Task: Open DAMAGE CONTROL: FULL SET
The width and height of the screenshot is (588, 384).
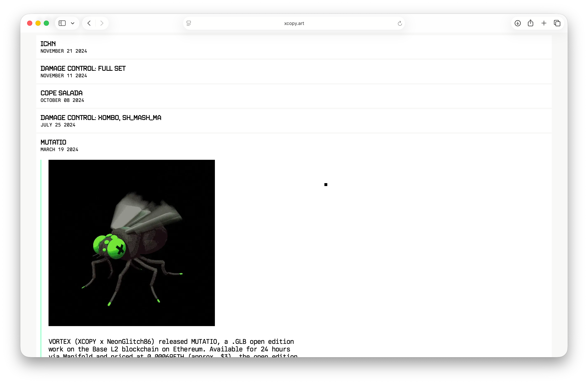Action: pos(83,68)
